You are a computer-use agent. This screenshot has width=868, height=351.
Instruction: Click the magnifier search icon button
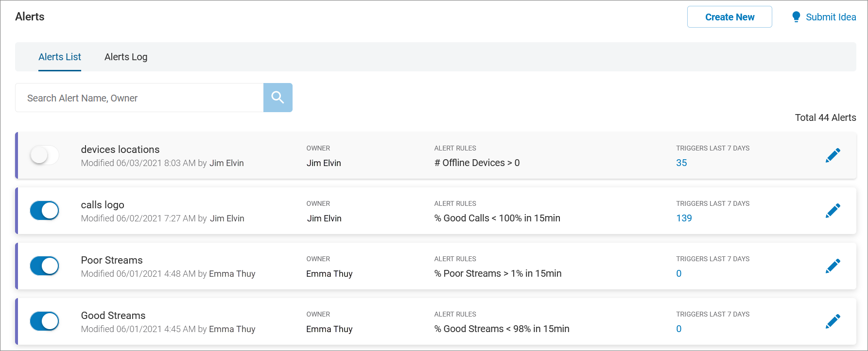tap(278, 98)
